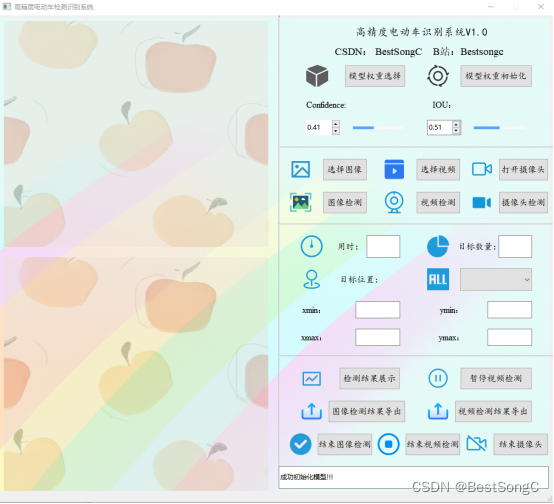Click the upper image display area
Image resolution: width=554 pixels, height=504 pixels.
[x=136, y=134]
